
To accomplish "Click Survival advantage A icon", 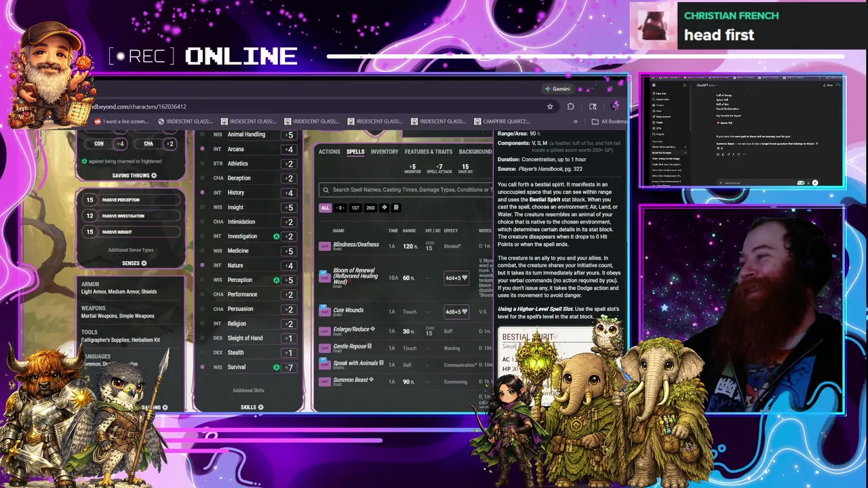I will 276,367.
